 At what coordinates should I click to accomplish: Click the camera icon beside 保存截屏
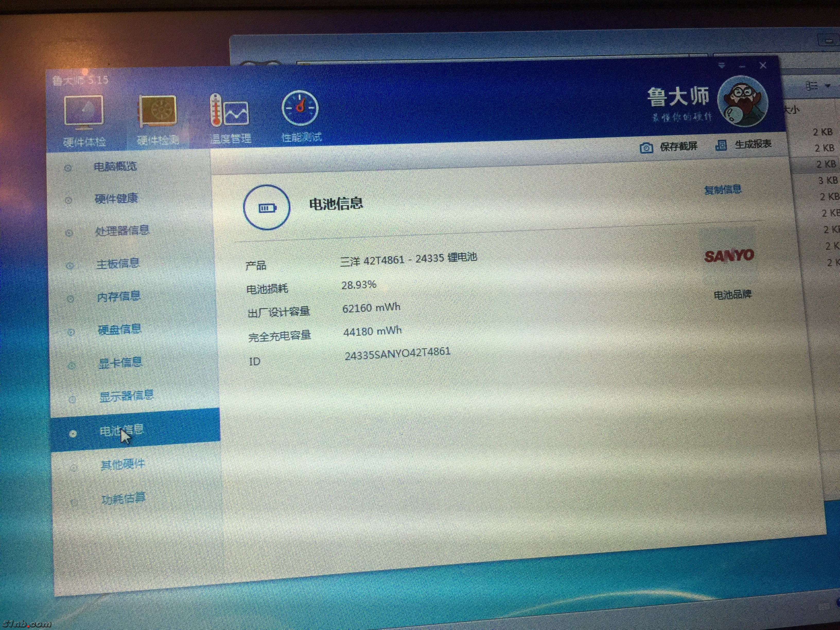click(646, 148)
